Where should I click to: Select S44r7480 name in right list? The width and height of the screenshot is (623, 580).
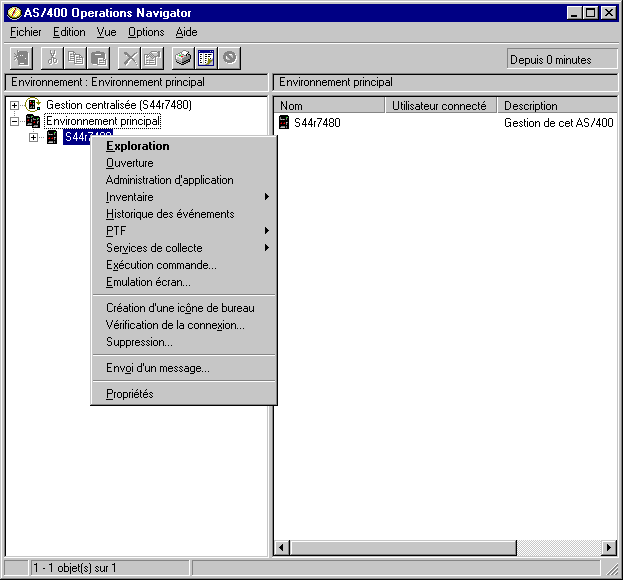317,123
